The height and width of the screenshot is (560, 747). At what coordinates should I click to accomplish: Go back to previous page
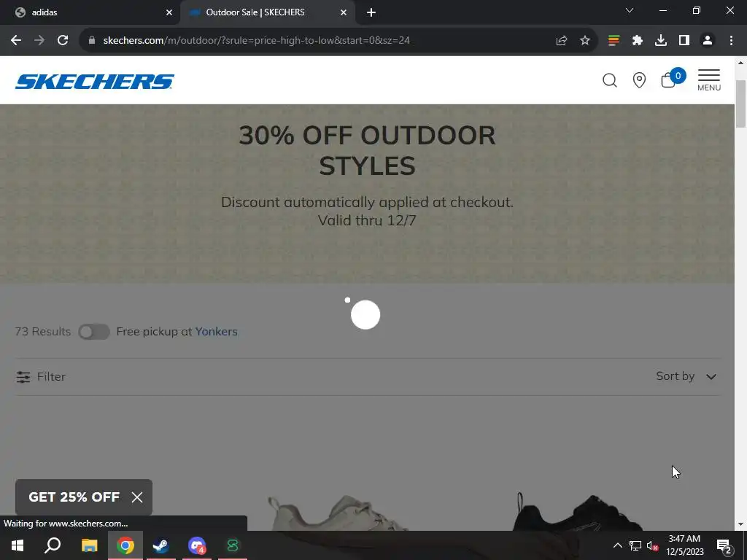(16, 41)
